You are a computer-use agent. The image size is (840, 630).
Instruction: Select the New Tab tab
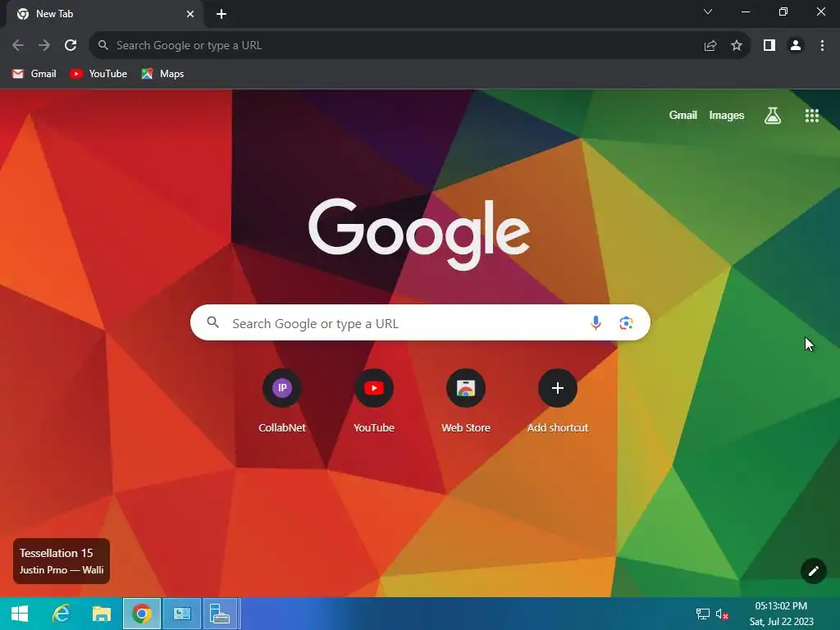point(104,14)
